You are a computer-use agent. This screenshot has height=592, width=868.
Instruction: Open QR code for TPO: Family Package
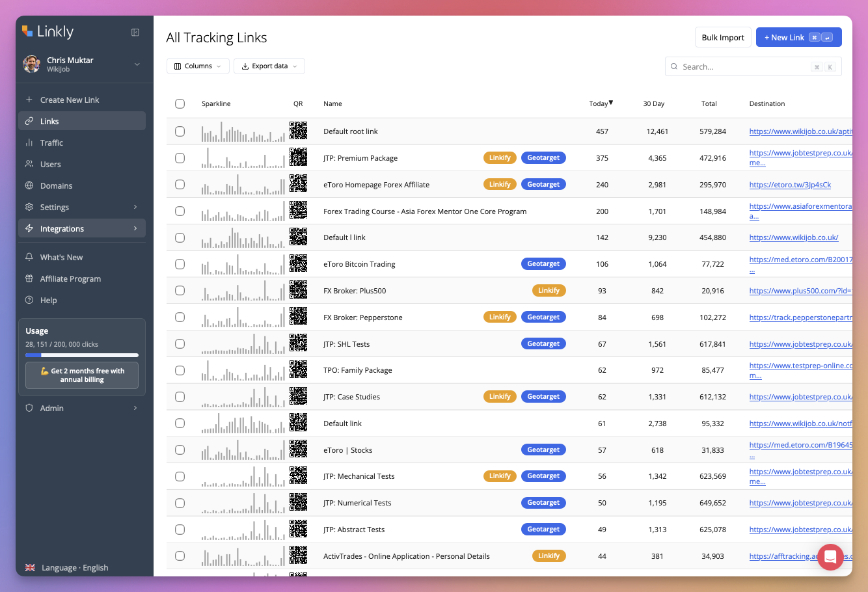(298, 370)
